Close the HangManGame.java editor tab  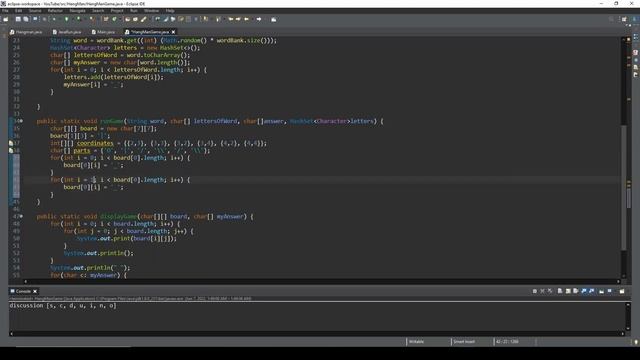(x=173, y=32)
